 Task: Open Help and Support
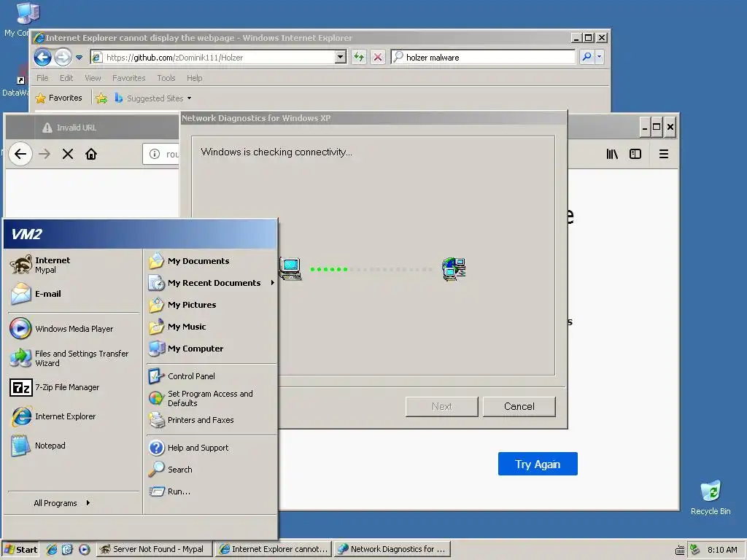coord(211,448)
